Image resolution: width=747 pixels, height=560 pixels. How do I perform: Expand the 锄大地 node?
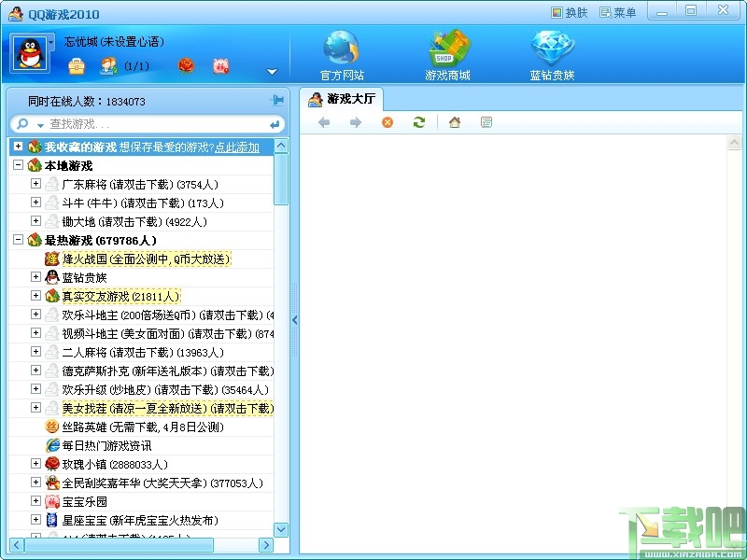[x=35, y=220]
